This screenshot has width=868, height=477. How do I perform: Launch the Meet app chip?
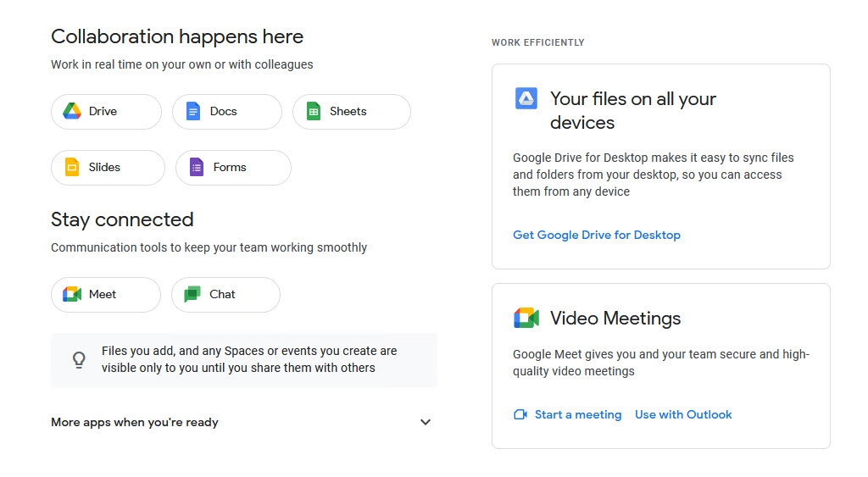pos(106,295)
